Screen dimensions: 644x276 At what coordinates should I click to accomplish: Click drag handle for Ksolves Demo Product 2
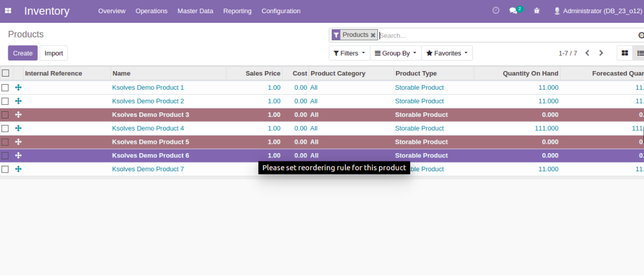coord(18,101)
